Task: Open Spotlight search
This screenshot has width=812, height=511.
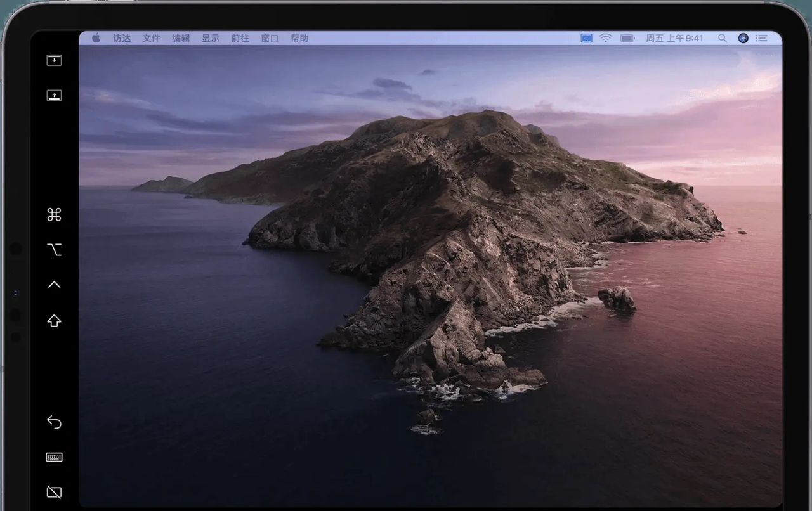Action: pos(723,38)
